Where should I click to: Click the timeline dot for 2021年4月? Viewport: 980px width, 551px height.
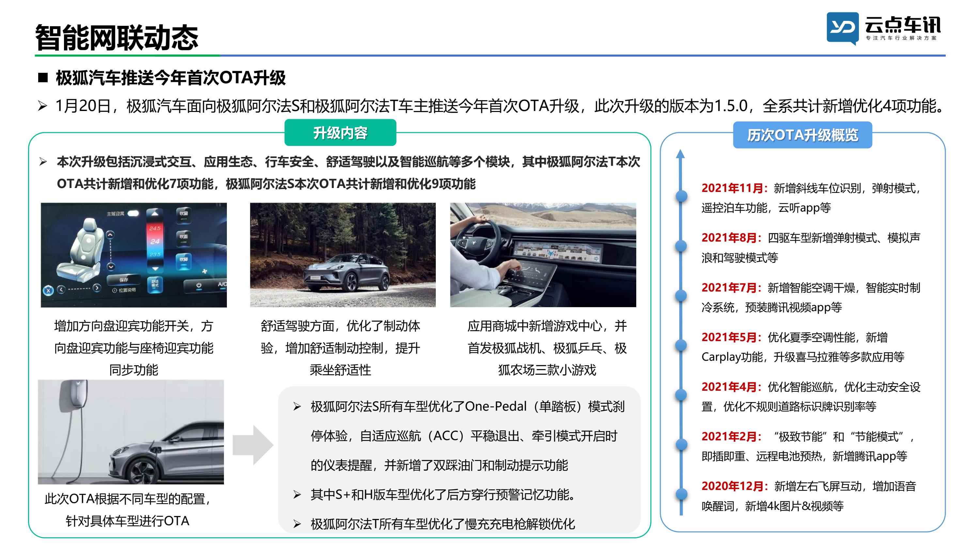tap(681, 395)
